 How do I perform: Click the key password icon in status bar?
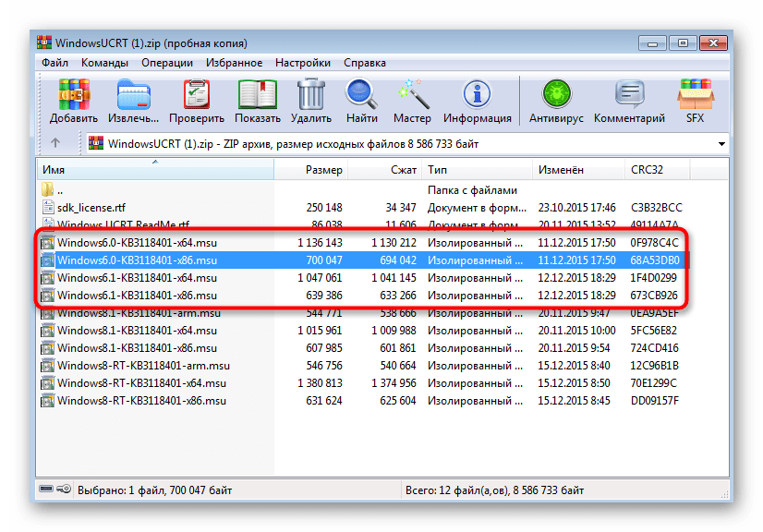click(64, 490)
